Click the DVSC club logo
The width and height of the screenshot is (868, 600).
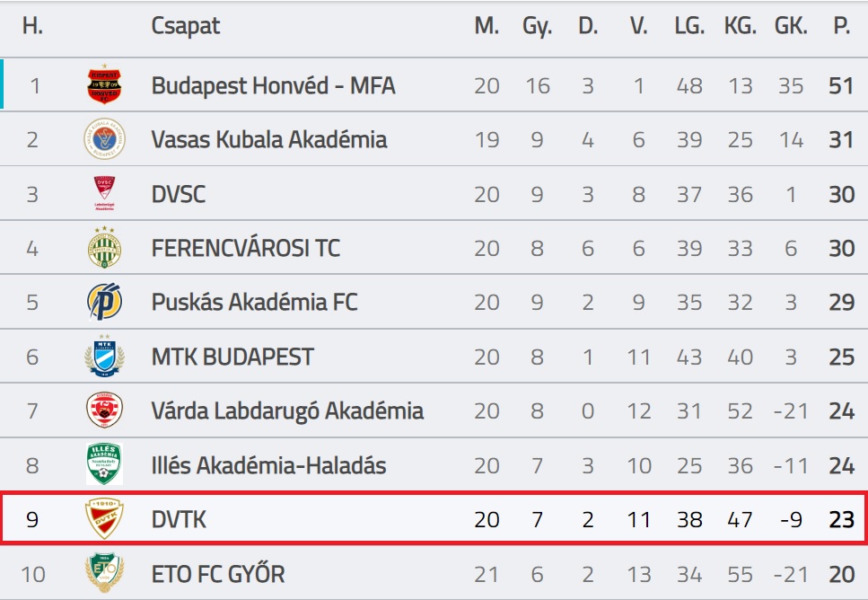(x=104, y=193)
